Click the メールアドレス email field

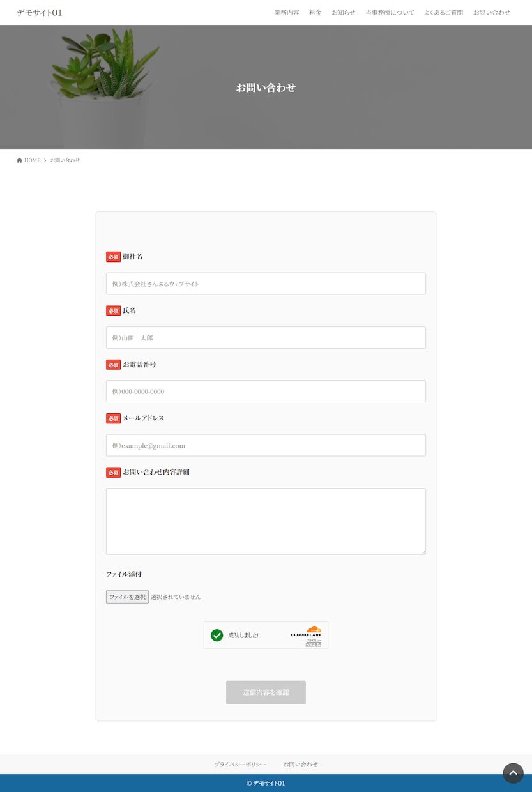pyautogui.click(x=266, y=445)
